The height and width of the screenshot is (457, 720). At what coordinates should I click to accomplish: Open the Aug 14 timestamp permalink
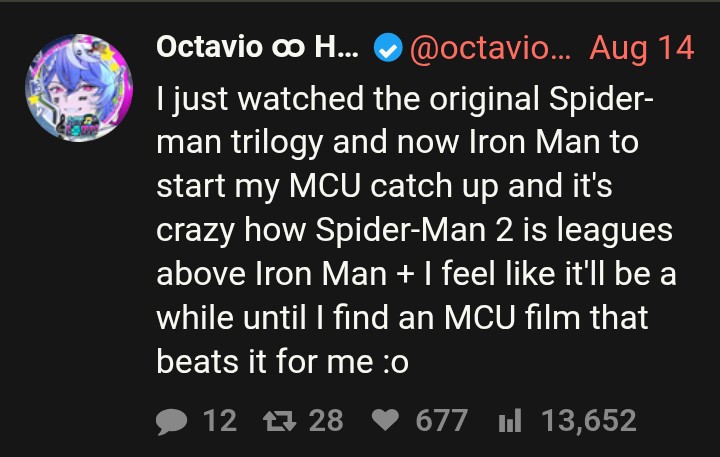tap(641, 48)
